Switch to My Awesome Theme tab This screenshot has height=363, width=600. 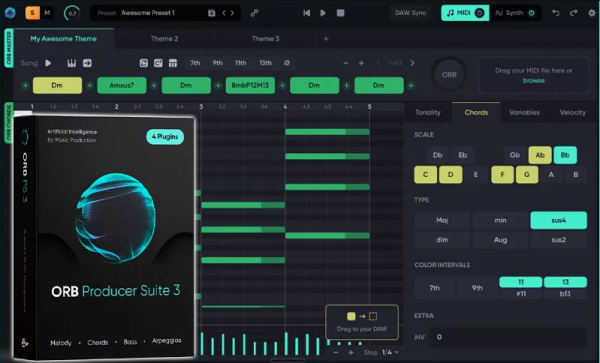(64, 39)
